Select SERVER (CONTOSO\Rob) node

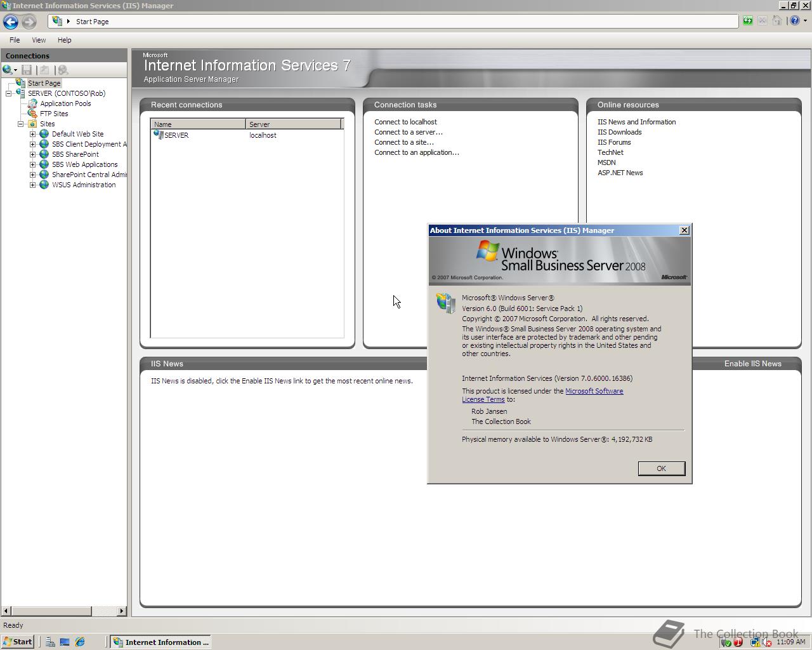coord(67,93)
